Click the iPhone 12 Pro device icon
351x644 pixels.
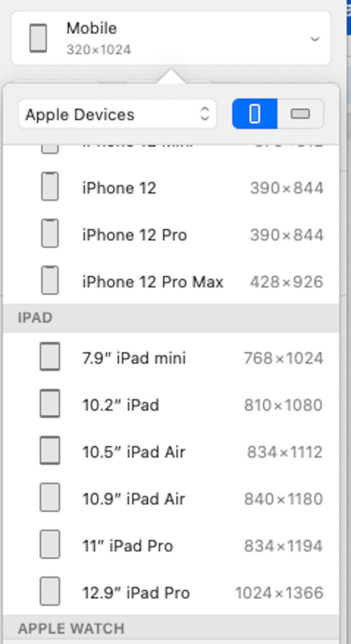50,234
